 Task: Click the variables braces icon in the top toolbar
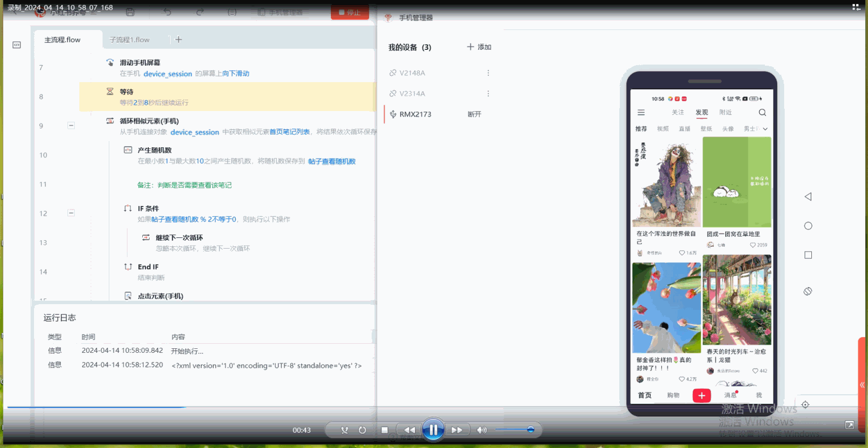pos(232,12)
